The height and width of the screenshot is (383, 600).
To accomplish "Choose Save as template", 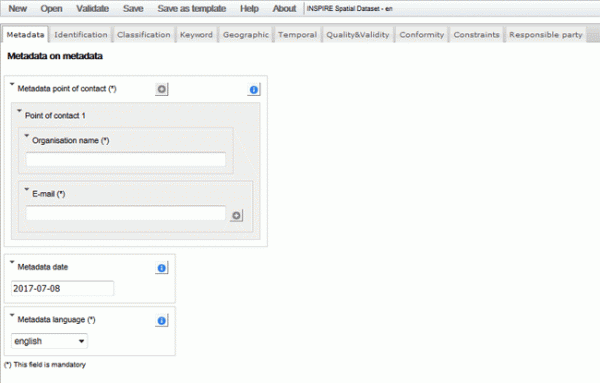I will click(192, 8).
